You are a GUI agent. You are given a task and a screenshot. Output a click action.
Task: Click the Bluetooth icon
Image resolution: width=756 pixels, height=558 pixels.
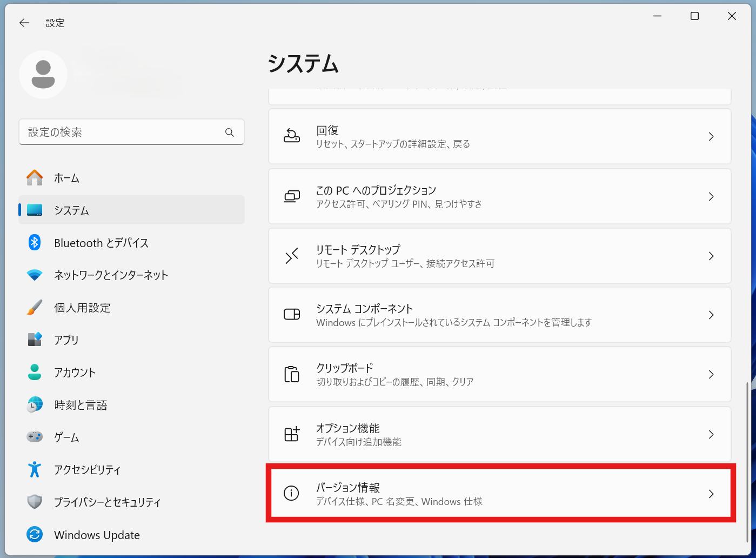point(35,243)
